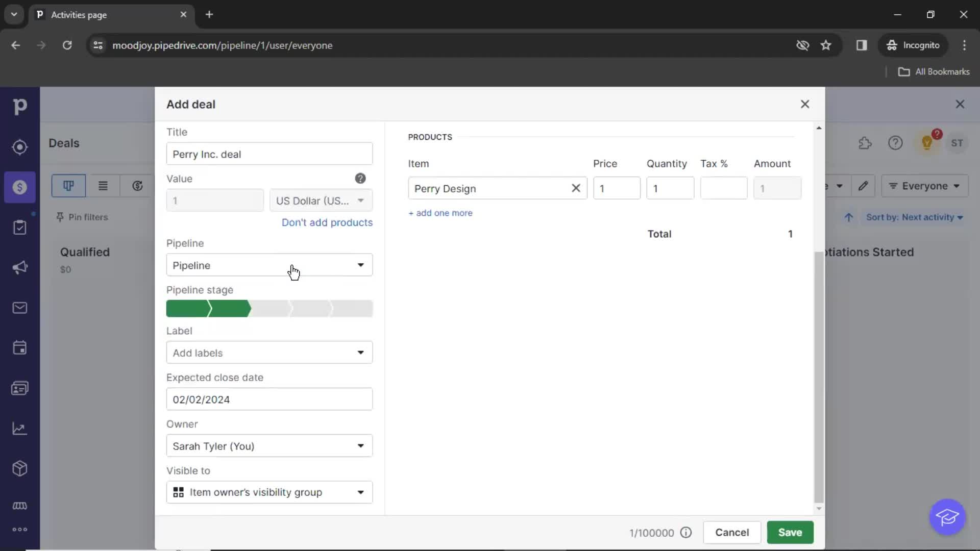This screenshot has height=551, width=980.
Task: Select the Deals icon in left sidebar
Action: click(x=19, y=187)
